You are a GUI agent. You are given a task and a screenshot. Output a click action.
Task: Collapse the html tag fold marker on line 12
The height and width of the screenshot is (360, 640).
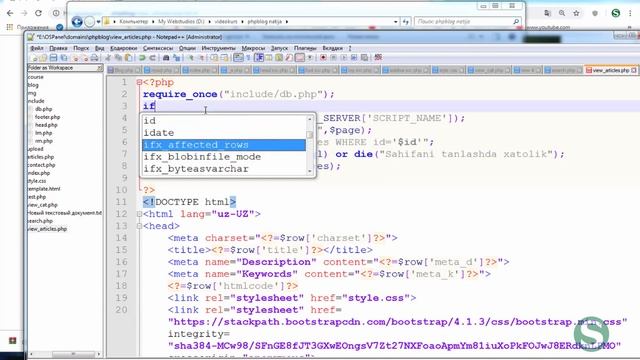139,214
